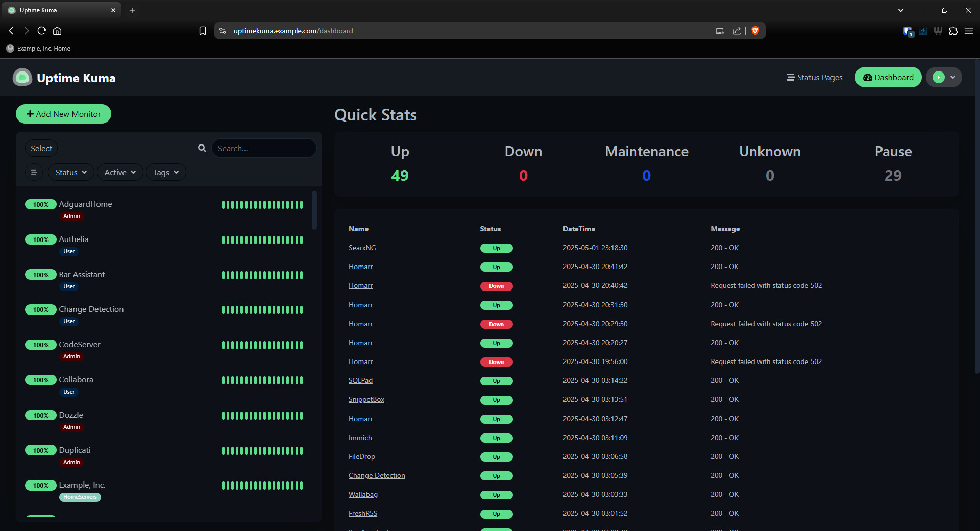Open the browser extensions puzzle icon
The width and height of the screenshot is (980, 531).
click(x=953, y=31)
